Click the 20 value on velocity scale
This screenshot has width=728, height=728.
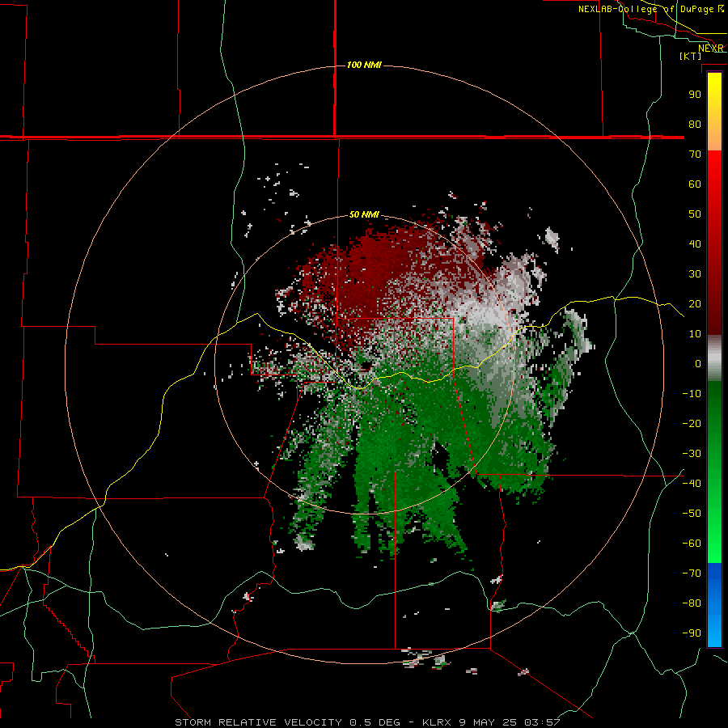point(695,304)
